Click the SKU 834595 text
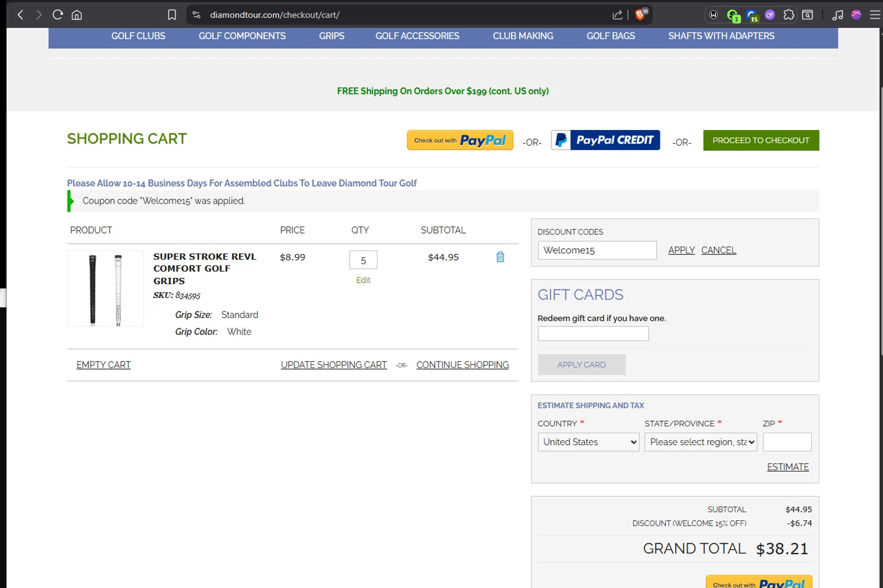 click(177, 295)
